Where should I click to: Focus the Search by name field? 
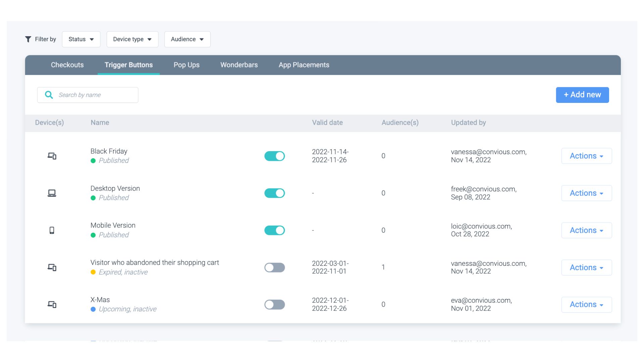tap(96, 95)
